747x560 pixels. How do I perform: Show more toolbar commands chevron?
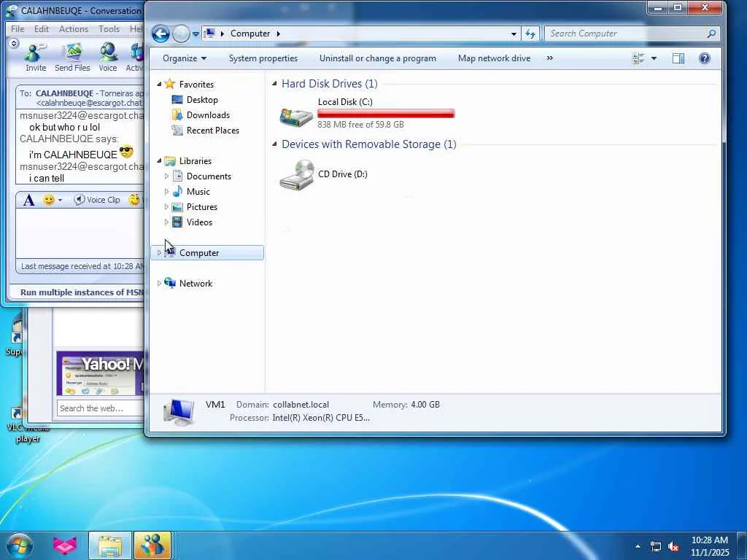[x=550, y=58]
